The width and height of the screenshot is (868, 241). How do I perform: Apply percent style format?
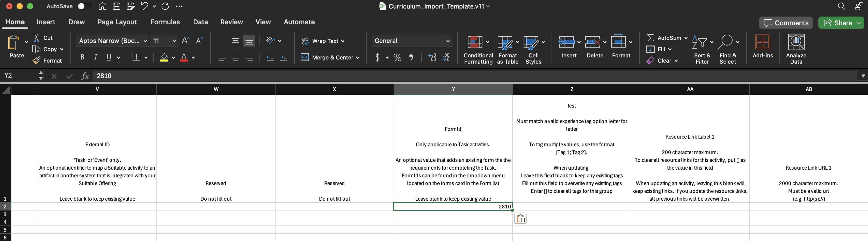tap(397, 58)
